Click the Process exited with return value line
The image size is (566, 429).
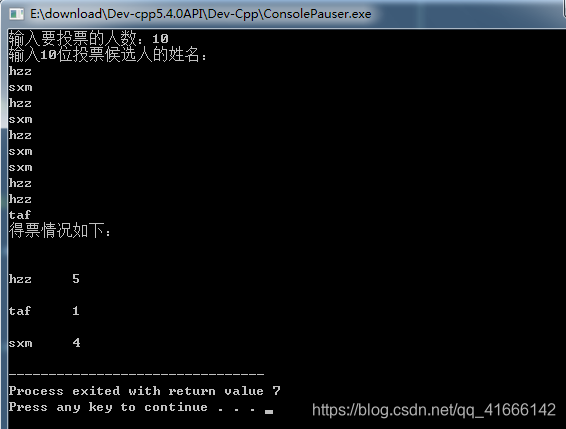[x=144, y=391]
